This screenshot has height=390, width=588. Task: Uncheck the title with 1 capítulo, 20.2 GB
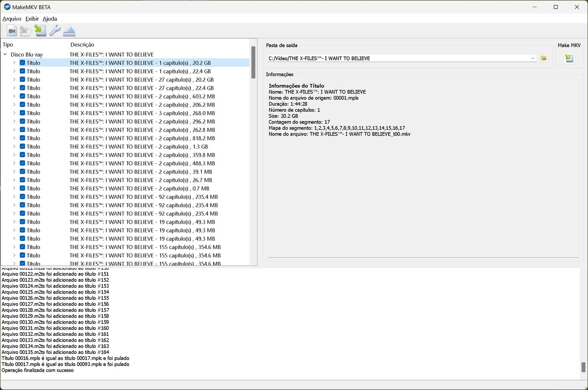point(22,63)
